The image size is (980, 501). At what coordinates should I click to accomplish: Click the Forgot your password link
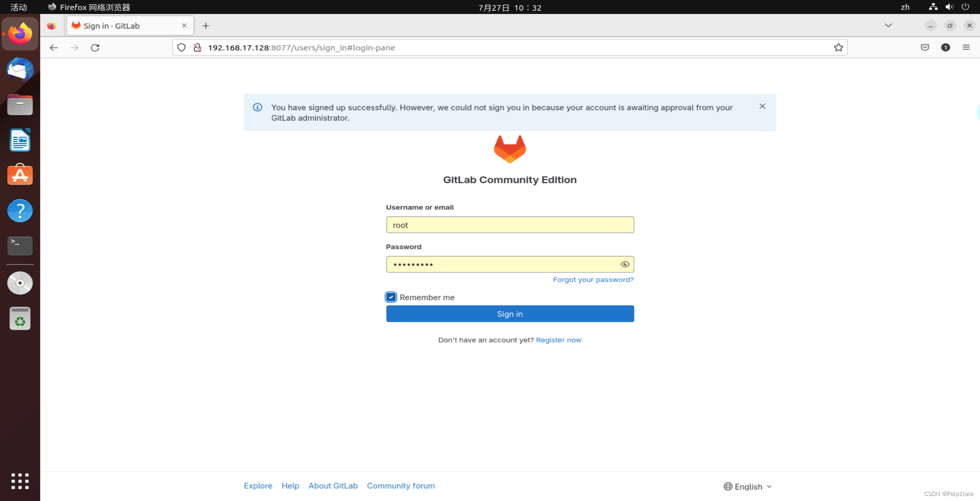click(x=594, y=279)
